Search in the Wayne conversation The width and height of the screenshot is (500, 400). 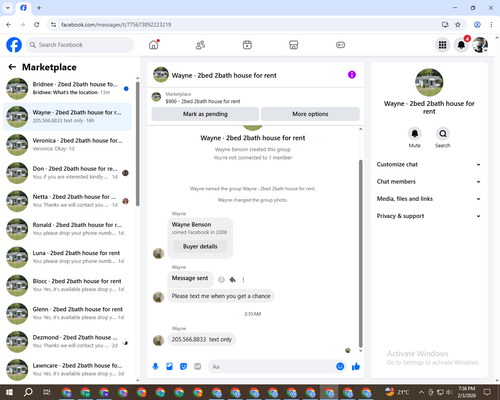pos(443,134)
